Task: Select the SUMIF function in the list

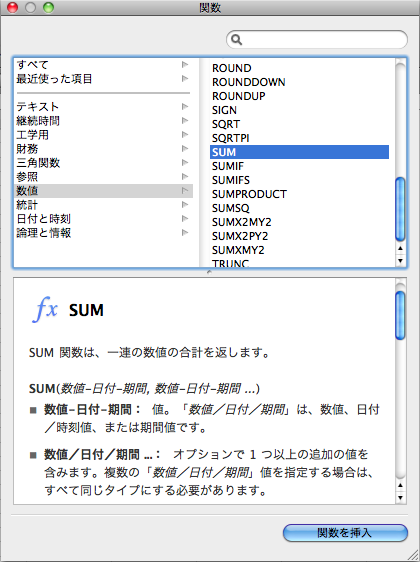Action: point(299,166)
